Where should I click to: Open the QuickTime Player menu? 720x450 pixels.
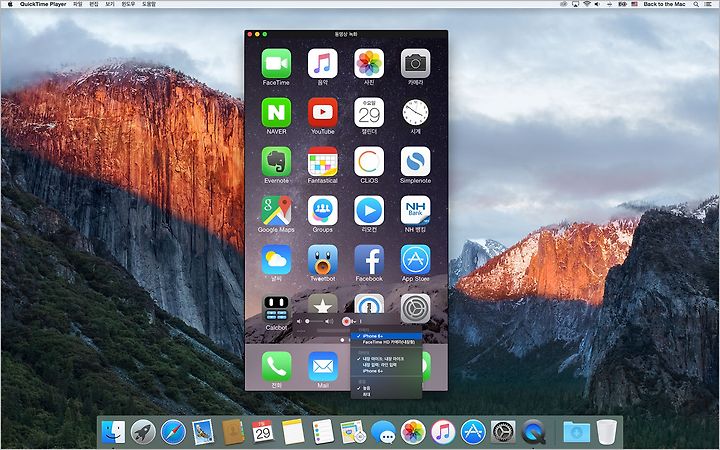(x=43, y=4)
